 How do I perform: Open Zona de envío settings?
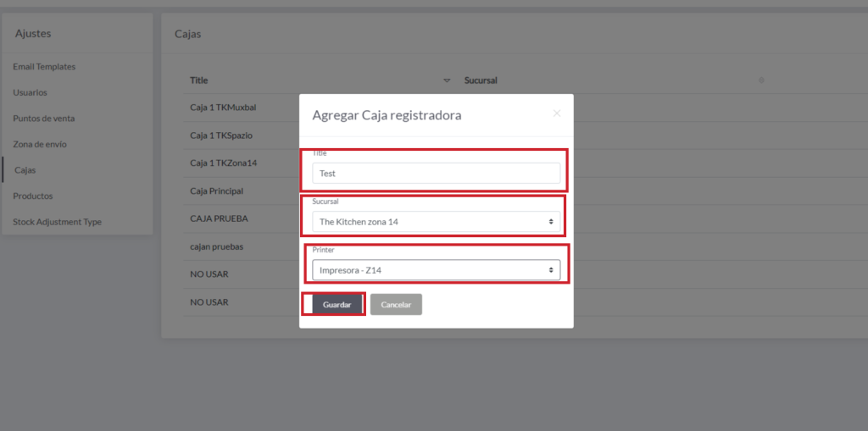[40, 144]
